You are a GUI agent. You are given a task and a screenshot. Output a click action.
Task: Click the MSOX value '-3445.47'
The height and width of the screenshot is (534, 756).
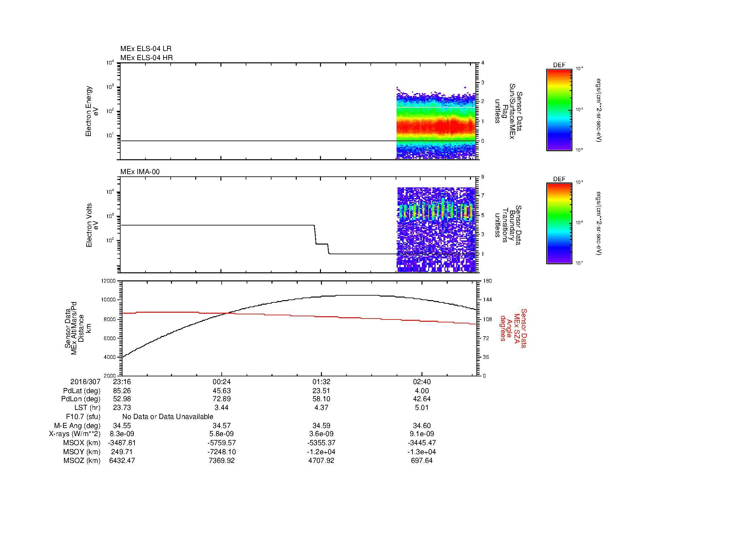click(x=422, y=443)
